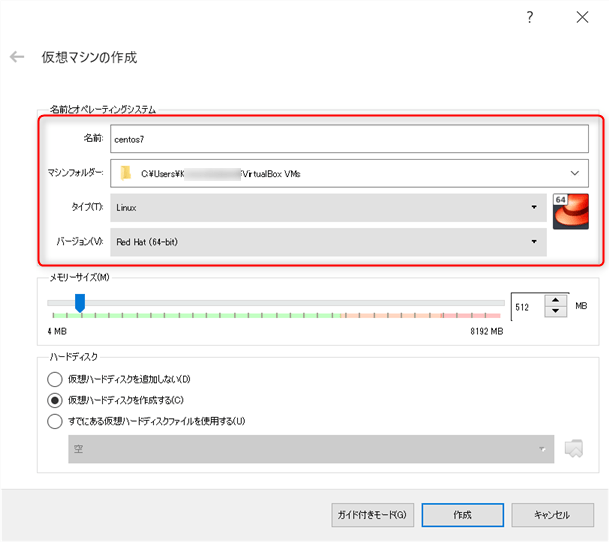Click the yellow machine folder icon
The height and width of the screenshot is (542, 609).
click(x=125, y=173)
